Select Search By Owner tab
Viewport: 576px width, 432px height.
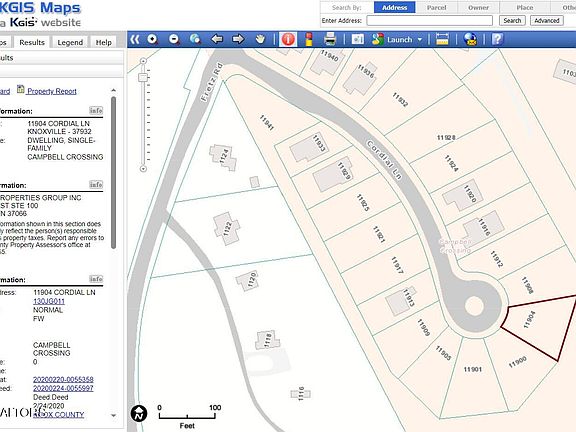tap(478, 7)
